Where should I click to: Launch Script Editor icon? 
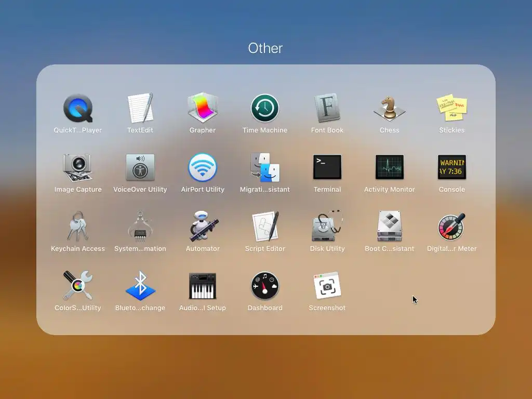265,227
